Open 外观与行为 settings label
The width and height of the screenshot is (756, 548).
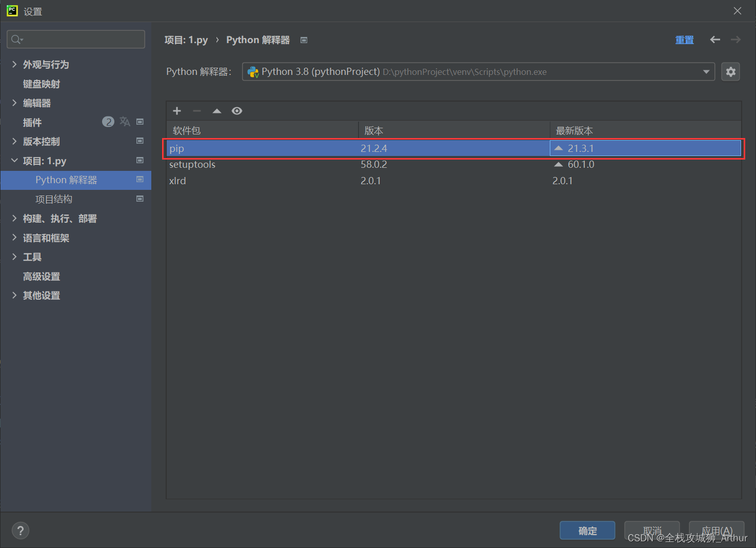(x=46, y=65)
